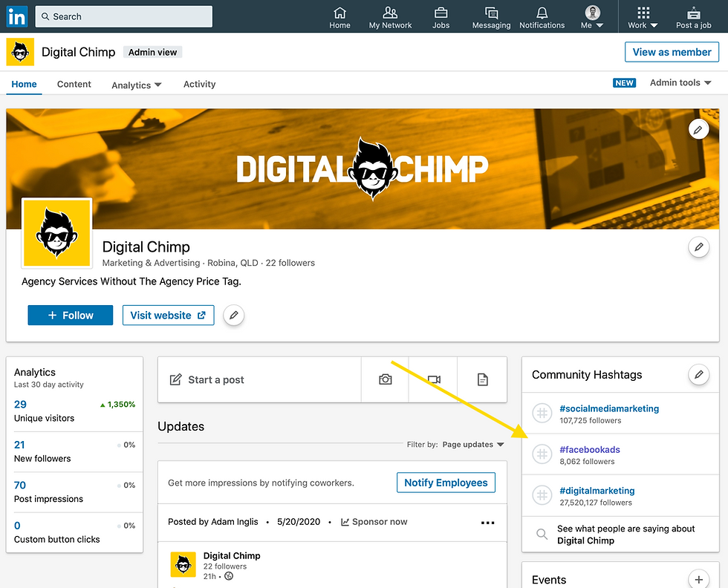Click the Events section heading

tap(549, 580)
